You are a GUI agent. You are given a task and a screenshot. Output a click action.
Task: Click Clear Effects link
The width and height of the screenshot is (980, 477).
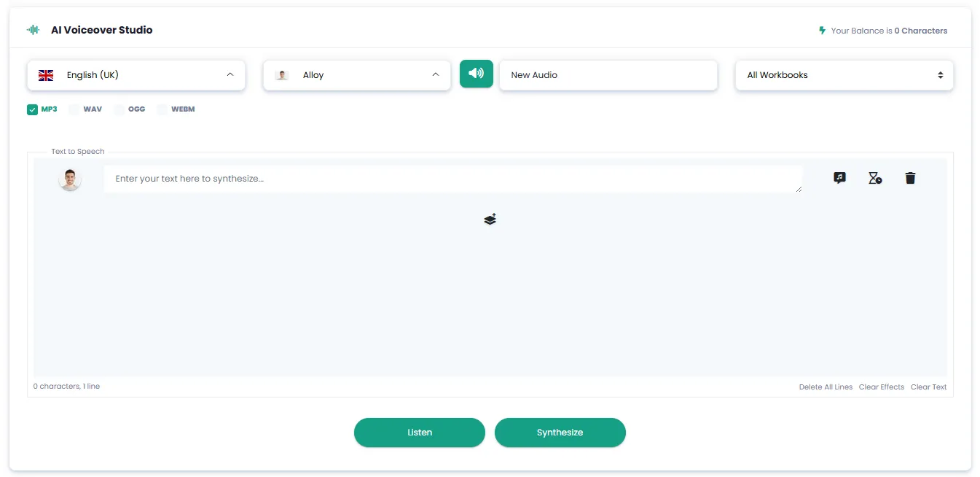882,387
